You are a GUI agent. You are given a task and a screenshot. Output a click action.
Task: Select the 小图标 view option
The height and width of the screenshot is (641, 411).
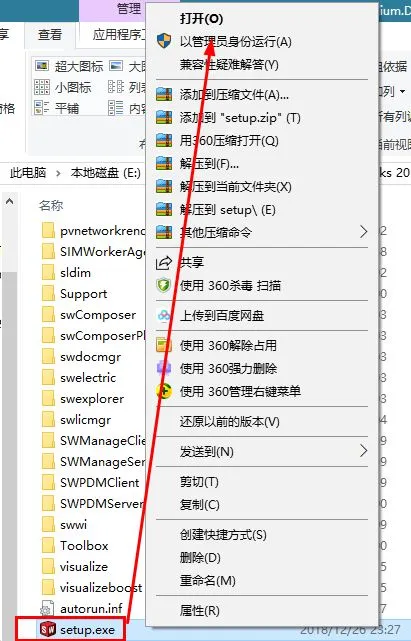[x=73, y=87]
